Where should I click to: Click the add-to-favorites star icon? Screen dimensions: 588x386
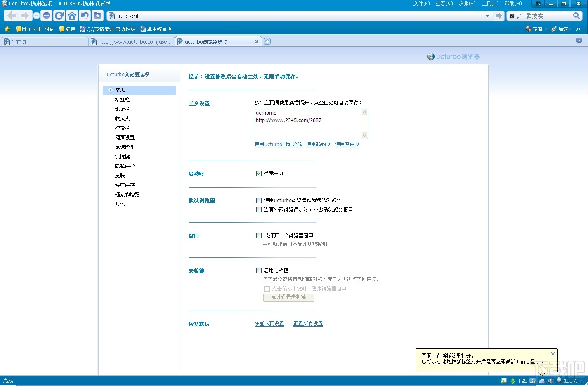(x=7, y=29)
